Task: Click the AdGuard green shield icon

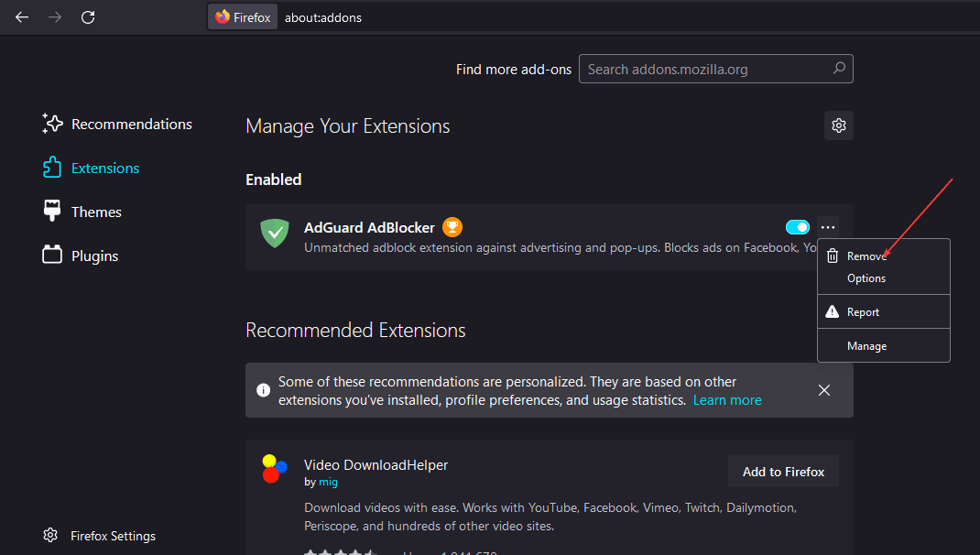Action: coord(275,234)
